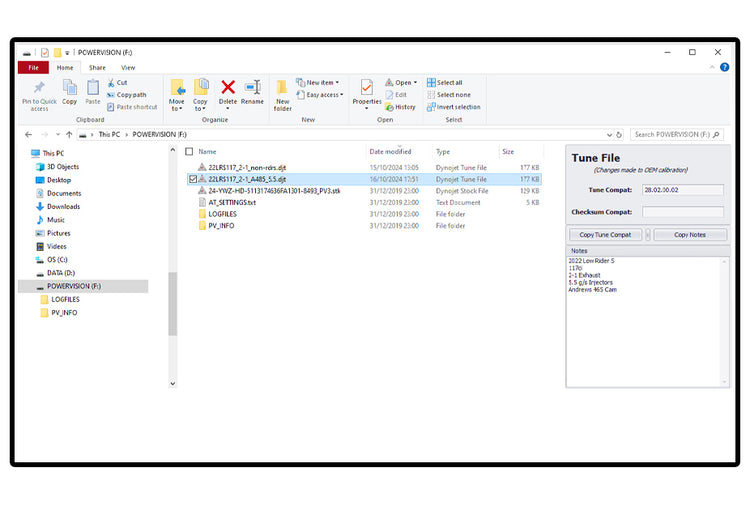Viewport: 750px width, 506px height.
Task: Toggle the select-all checkbox beside Name header
Action: click(188, 152)
